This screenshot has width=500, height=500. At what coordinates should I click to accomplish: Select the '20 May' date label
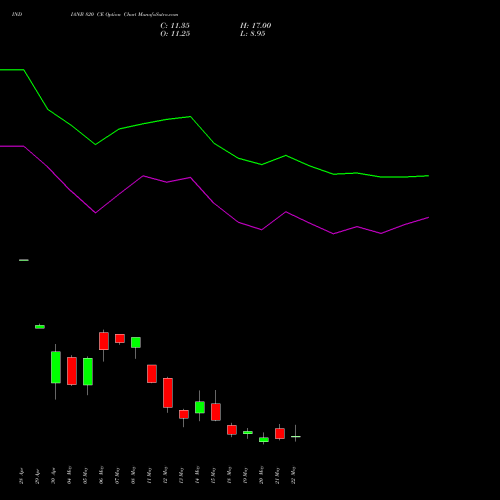coord(261,475)
